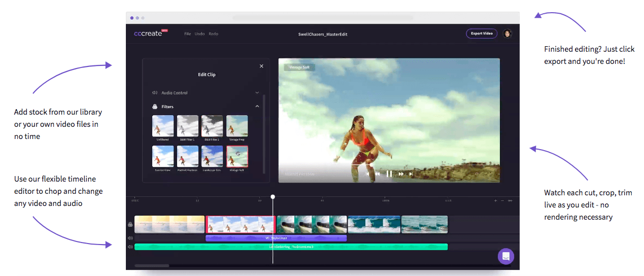644x276 pixels.
Task: Toggle the video track lock icon
Action: pyautogui.click(x=130, y=224)
